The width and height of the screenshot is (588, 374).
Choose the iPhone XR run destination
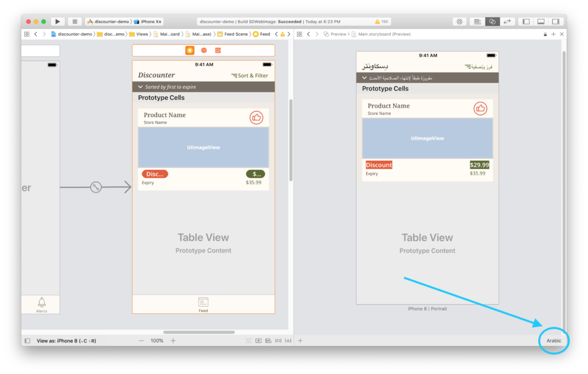pos(148,21)
